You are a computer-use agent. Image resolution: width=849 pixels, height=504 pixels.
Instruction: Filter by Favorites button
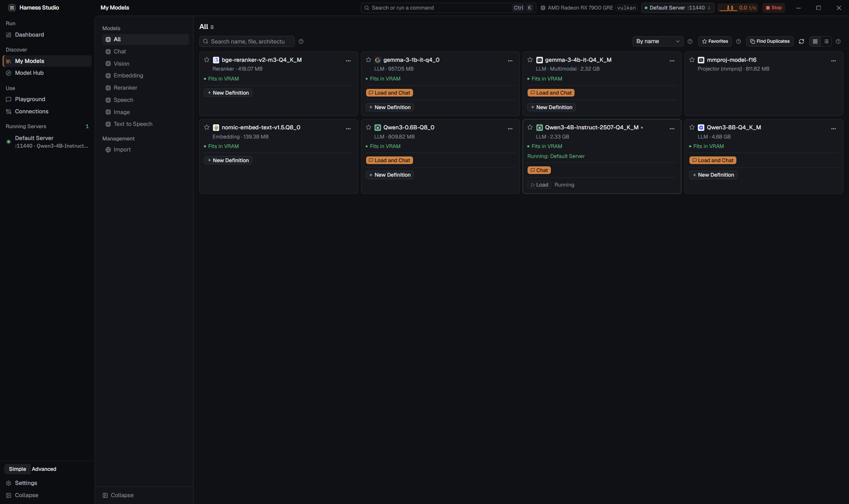point(715,41)
